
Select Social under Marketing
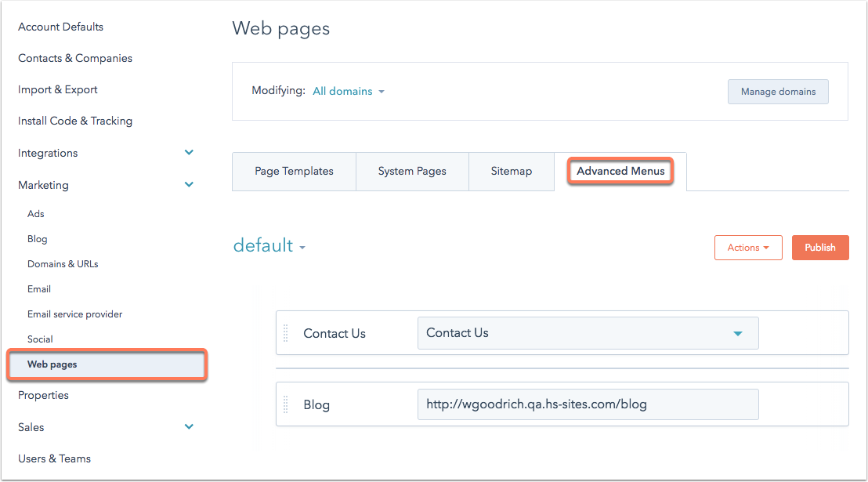41,339
